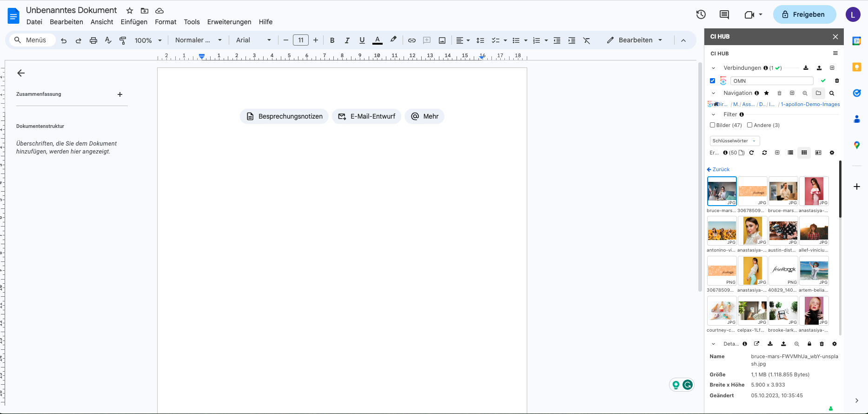Open the Tools menu
The image size is (868, 414).
click(x=192, y=22)
